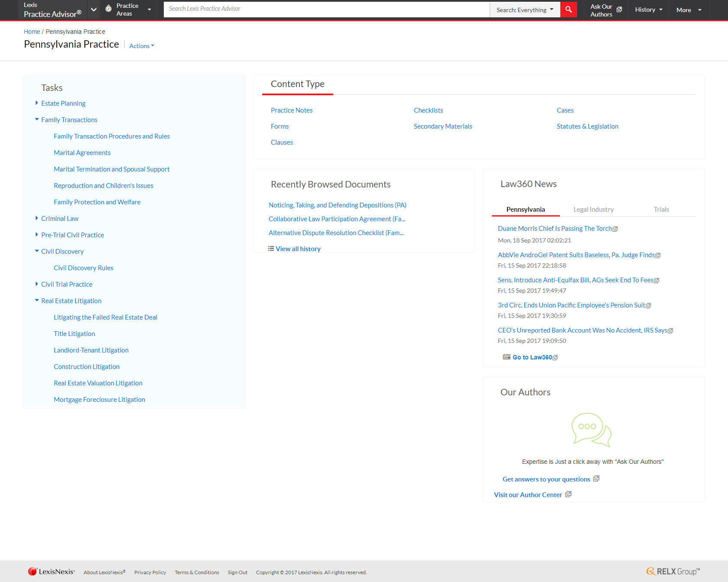Click Sign Out in footer

coord(237,572)
